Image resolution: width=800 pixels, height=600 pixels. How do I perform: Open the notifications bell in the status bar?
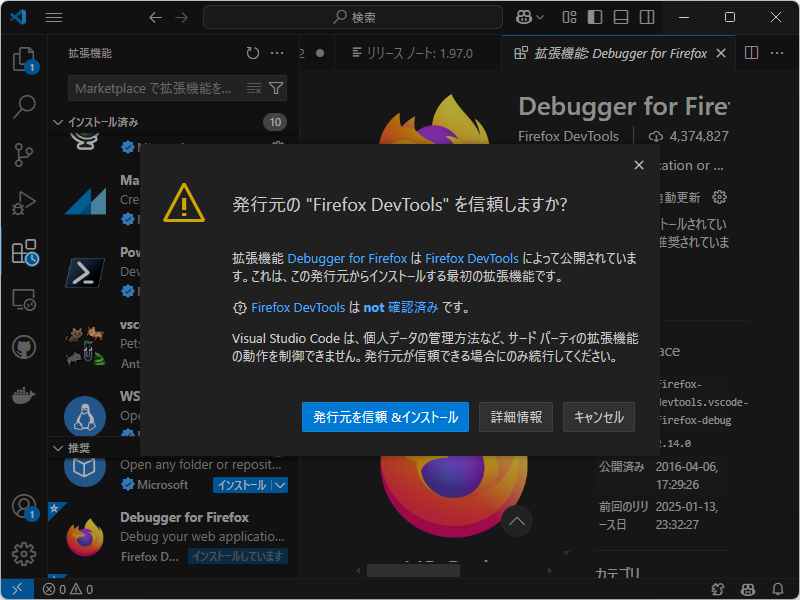click(x=779, y=589)
